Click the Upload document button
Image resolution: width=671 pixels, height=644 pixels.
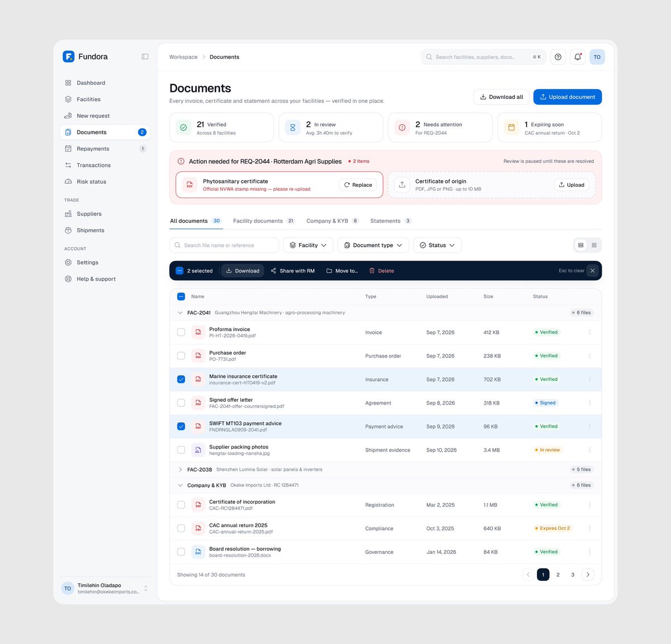pyautogui.click(x=568, y=97)
